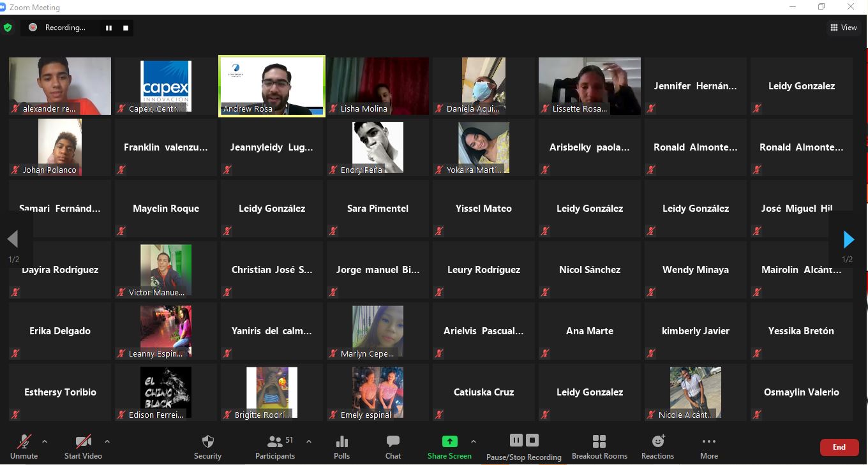Screen dimensions: 868x465
Task: Click the green Share Screen icon
Action: click(449, 441)
